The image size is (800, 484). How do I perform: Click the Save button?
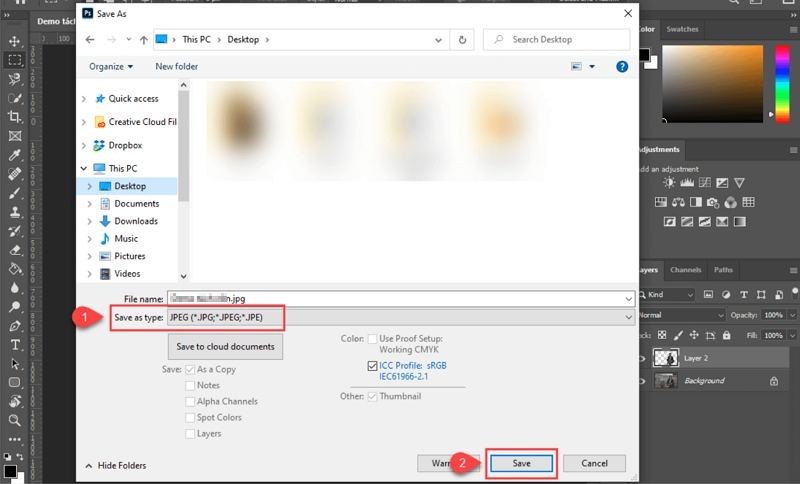pyautogui.click(x=521, y=463)
